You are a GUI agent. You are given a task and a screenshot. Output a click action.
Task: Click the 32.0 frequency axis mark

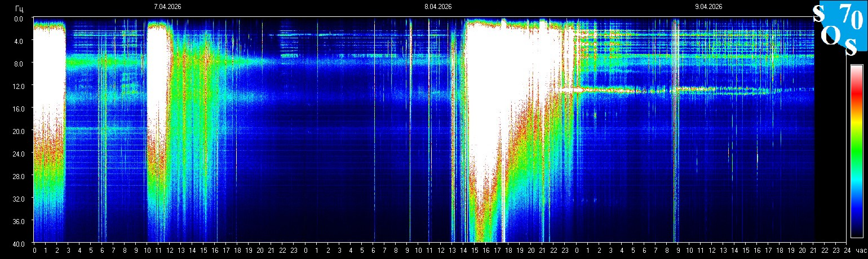[x=19, y=199]
